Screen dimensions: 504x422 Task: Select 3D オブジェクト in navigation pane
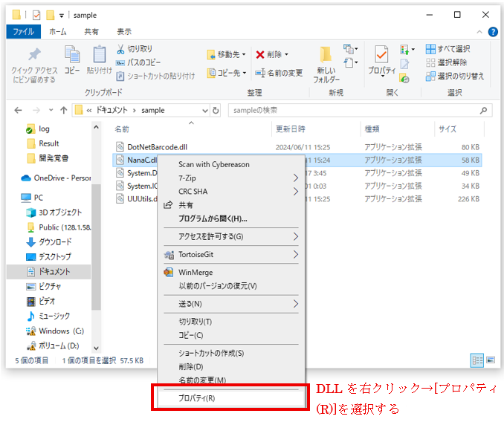(x=54, y=212)
